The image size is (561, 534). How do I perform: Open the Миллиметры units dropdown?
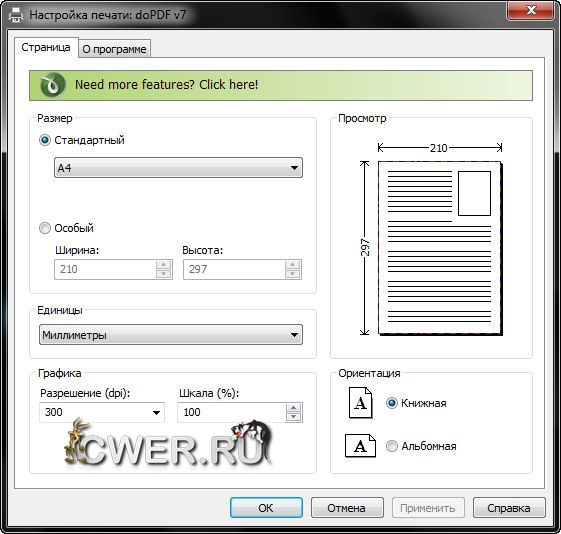click(171, 335)
